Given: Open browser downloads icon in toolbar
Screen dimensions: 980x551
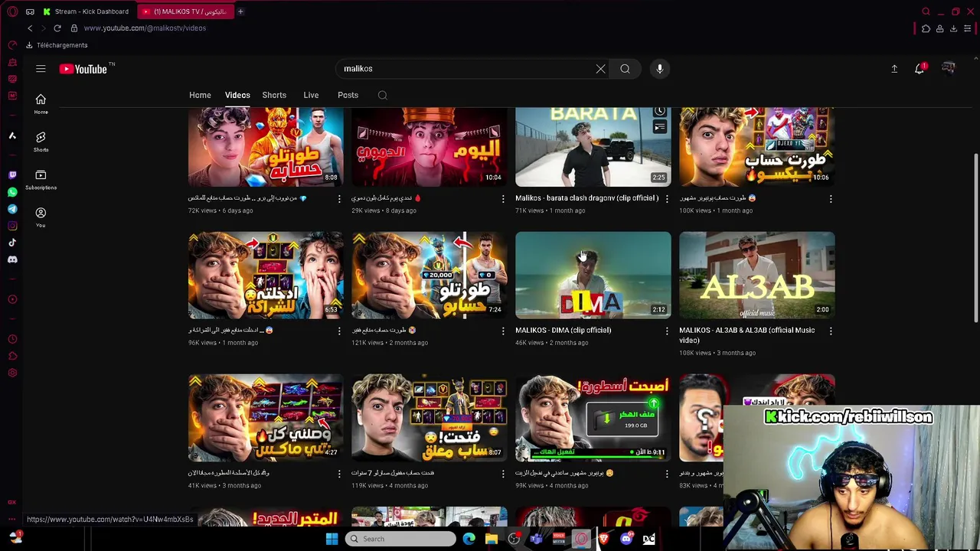Looking at the screenshot, I should pos(953,28).
